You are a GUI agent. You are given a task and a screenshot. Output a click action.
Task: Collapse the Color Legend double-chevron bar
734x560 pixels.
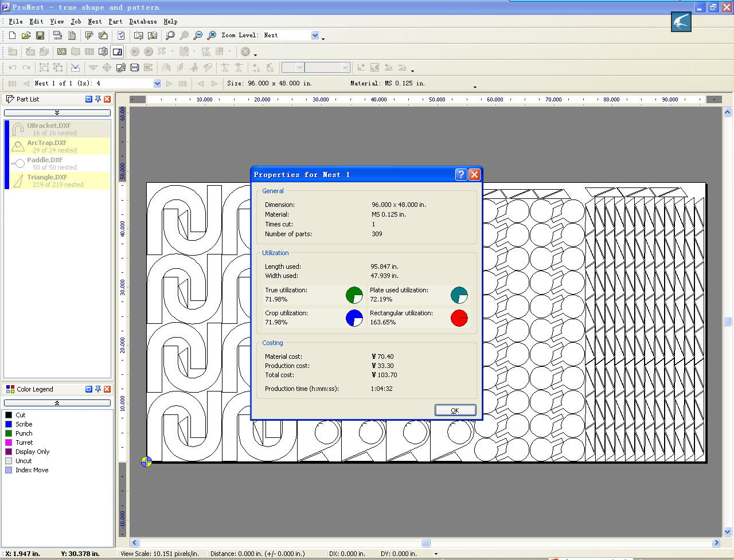pyautogui.click(x=57, y=403)
